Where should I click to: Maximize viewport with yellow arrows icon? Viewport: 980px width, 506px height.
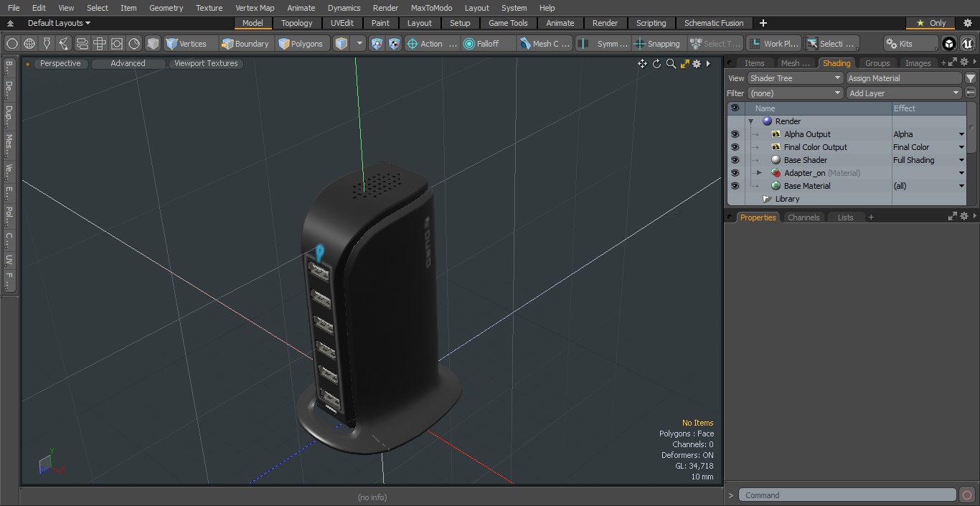click(684, 64)
